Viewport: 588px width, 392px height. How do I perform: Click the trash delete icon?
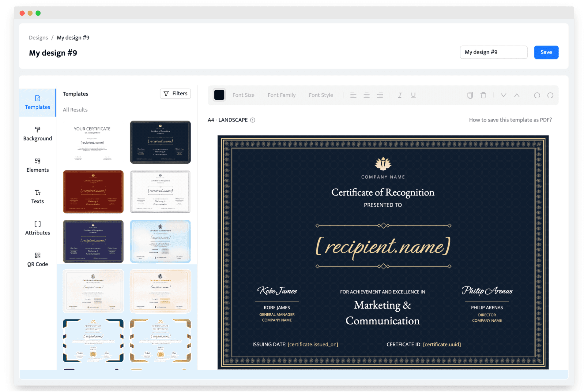(483, 95)
